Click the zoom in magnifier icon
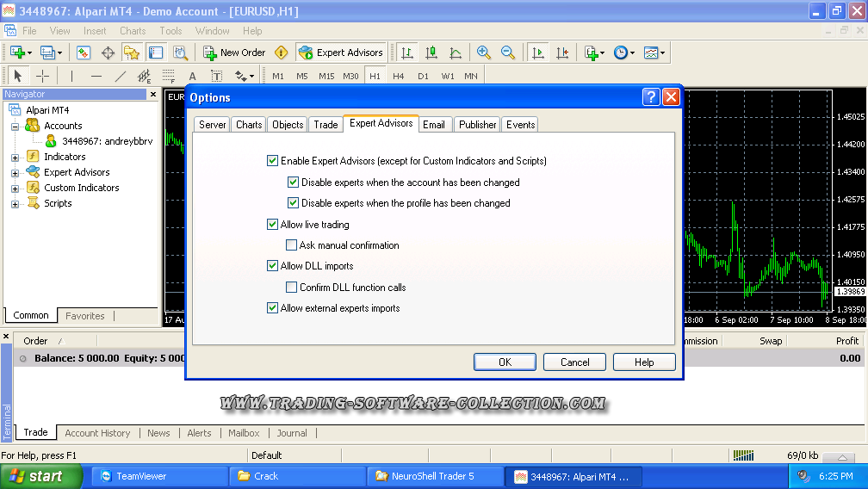Image resolution: width=868 pixels, height=489 pixels. click(x=484, y=53)
